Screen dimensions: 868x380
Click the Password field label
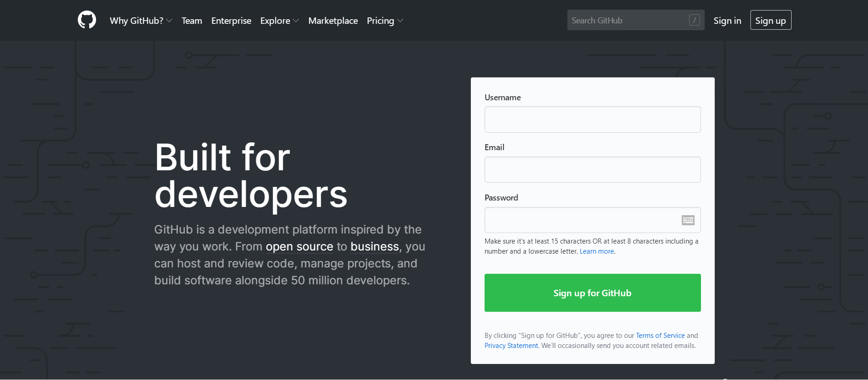(501, 198)
